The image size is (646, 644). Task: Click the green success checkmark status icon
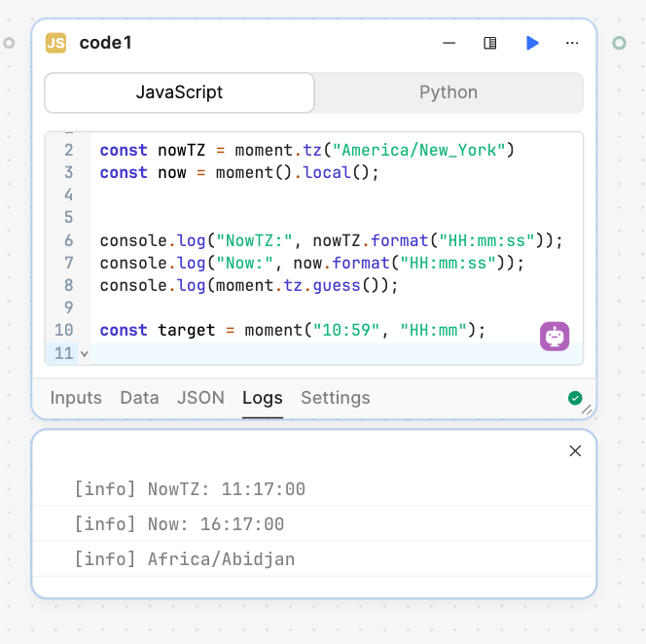tap(575, 398)
